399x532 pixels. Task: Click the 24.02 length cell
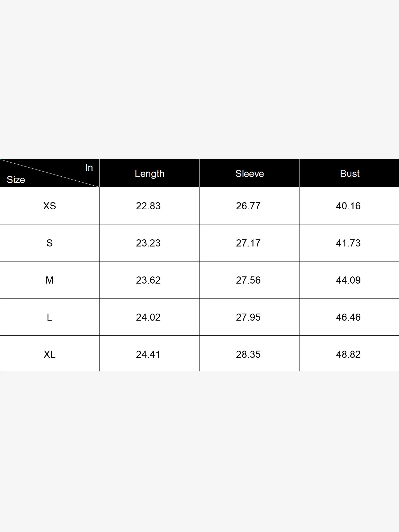(x=148, y=317)
